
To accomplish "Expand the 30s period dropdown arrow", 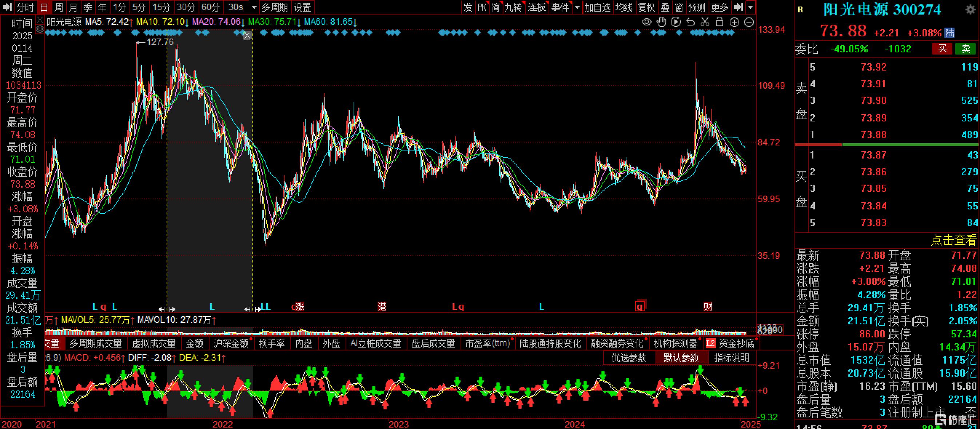I will tap(254, 7).
